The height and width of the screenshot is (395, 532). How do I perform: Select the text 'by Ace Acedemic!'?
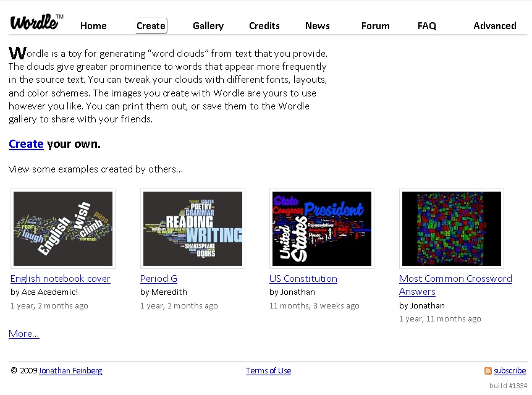pyautogui.click(x=44, y=292)
